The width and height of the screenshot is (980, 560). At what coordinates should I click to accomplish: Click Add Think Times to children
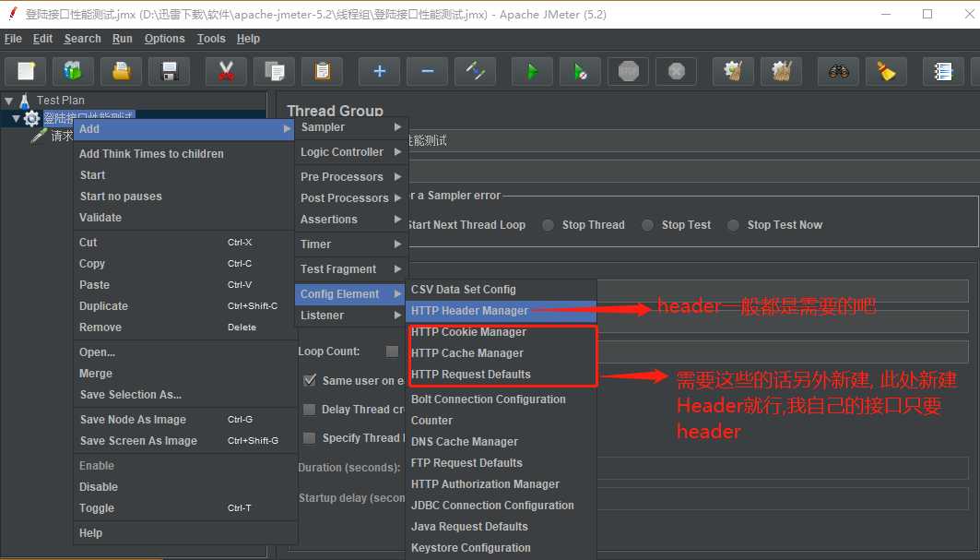tap(184, 154)
